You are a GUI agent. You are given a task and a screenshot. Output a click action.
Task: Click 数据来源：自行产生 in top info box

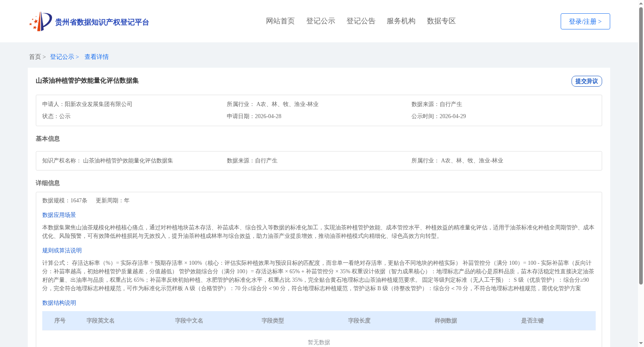coord(437,104)
